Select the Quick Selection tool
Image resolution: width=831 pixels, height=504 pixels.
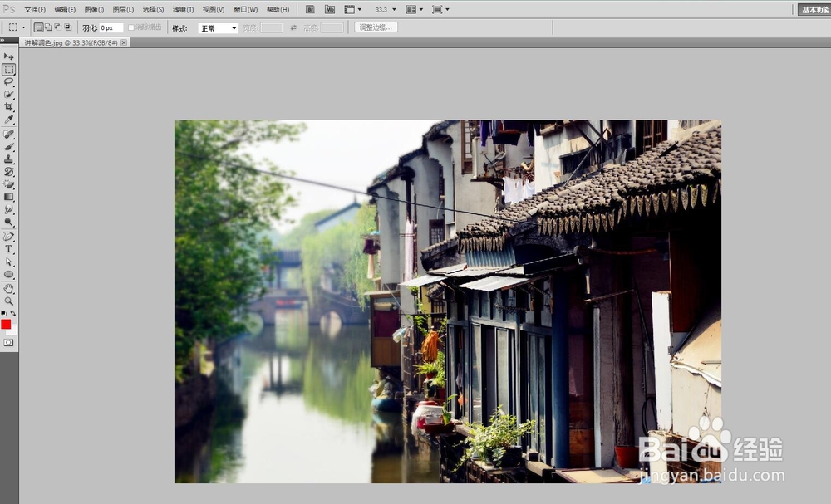tap(8, 95)
